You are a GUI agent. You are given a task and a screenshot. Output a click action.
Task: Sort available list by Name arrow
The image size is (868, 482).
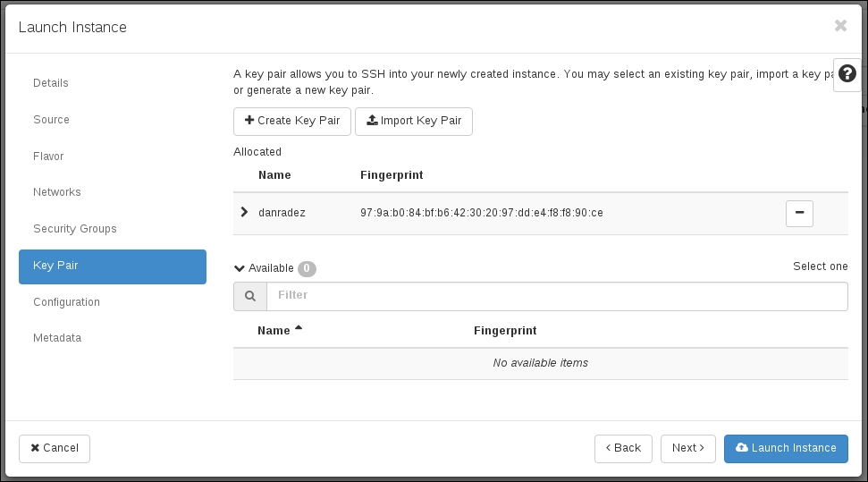coord(299,329)
